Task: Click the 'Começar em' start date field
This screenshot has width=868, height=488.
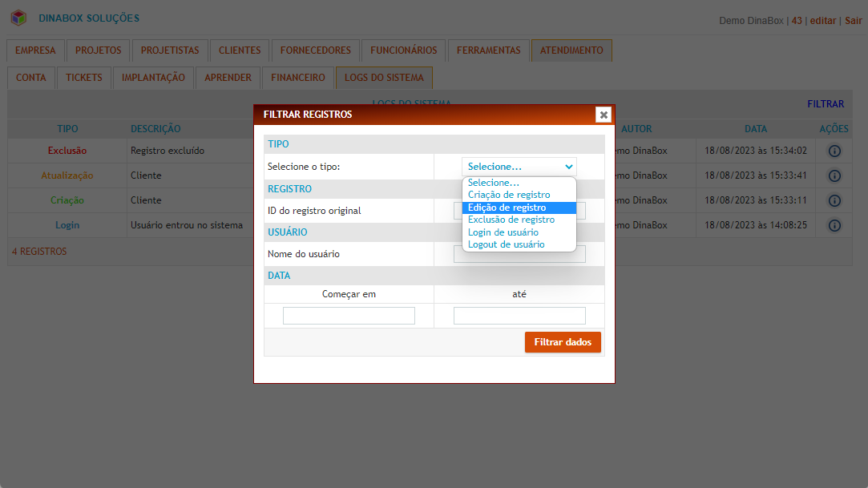Action: coord(349,316)
